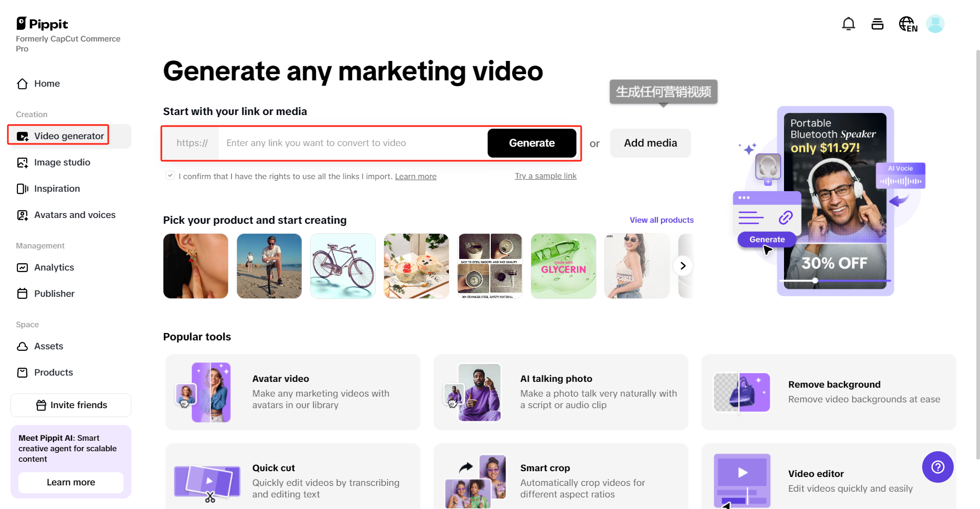The image size is (980, 509).
Task: Try a sample link
Action: point(545,176)
